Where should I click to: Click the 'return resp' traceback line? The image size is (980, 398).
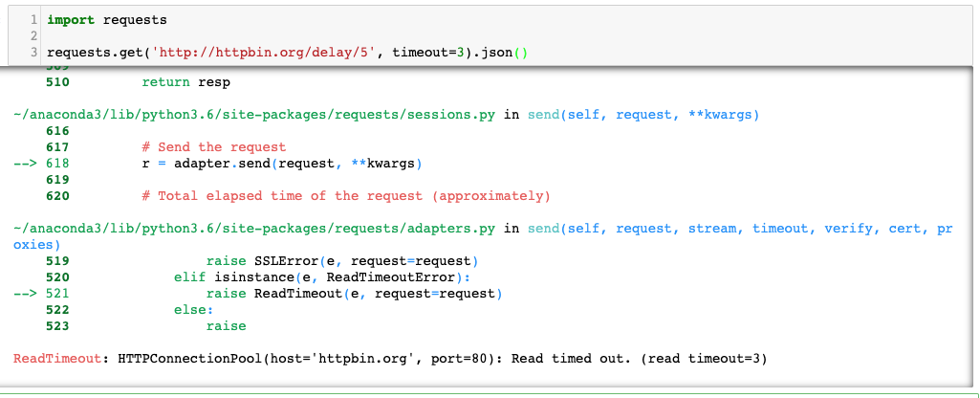point(185,82)
